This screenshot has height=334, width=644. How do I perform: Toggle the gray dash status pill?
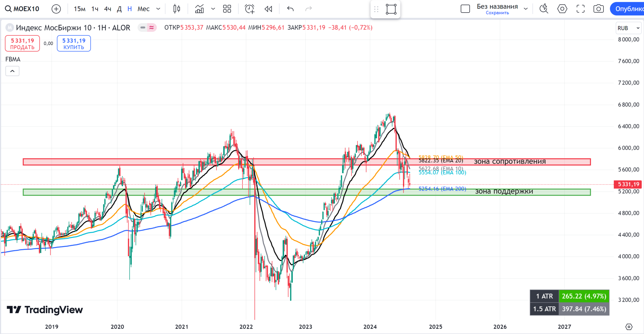(143, 27)
